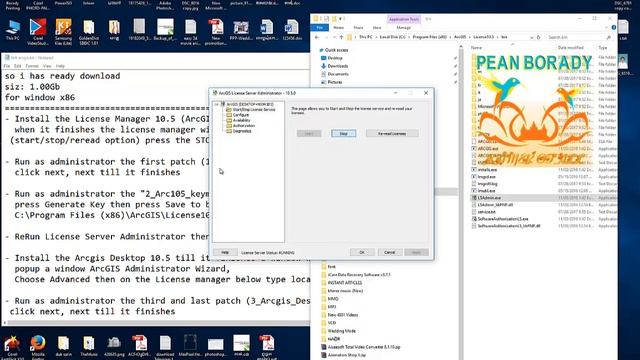Select lmutil.exe in the file list
The height and width of the screenshot is (360, 640).
tap(487, 191)
